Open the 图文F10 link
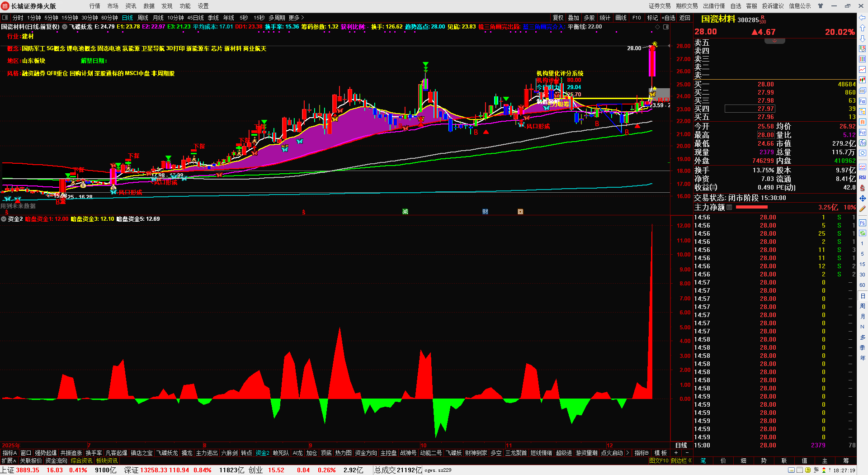868x475 pixels. [x=659, y=461]
